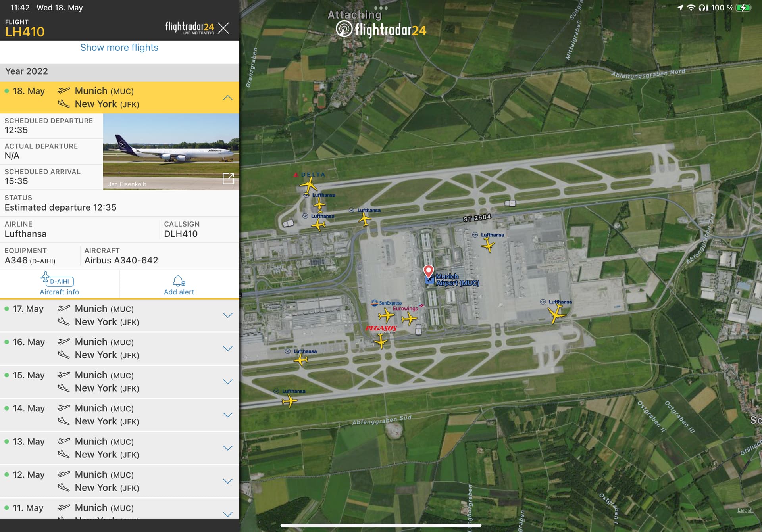Expand the 16. May flight entry
Image resolution: width=762 pixels, height=532 pixels.
coord(227,349)
